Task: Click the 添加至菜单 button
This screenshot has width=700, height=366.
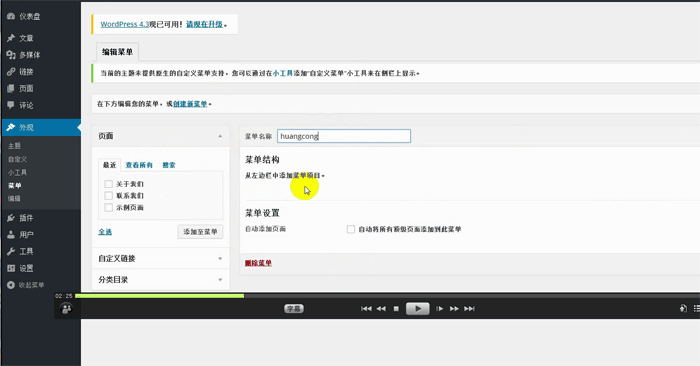Action: click(x=200, y=232)
